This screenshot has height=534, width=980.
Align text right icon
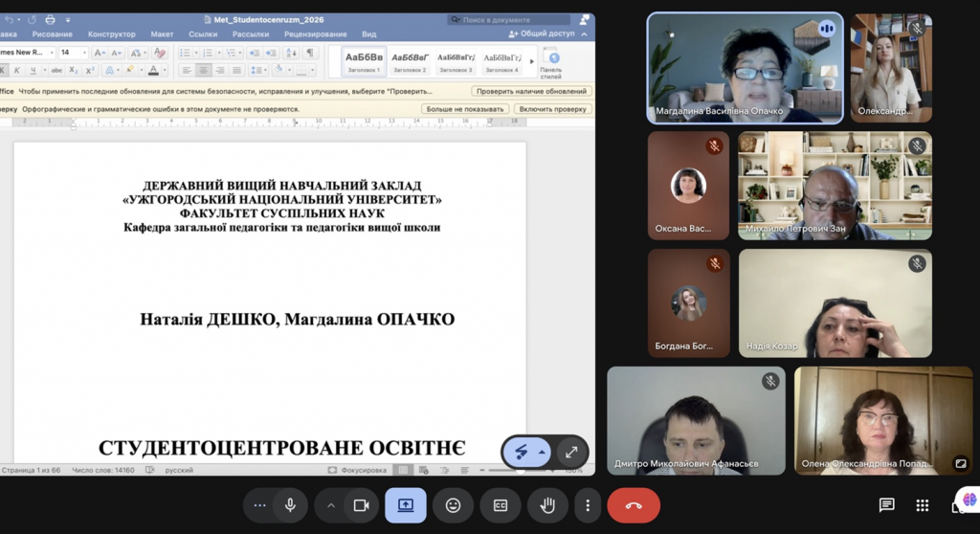220,70
